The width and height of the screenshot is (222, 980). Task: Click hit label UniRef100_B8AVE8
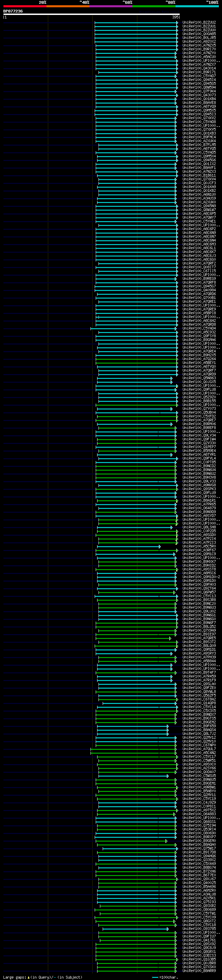click(x=199, y=103)
